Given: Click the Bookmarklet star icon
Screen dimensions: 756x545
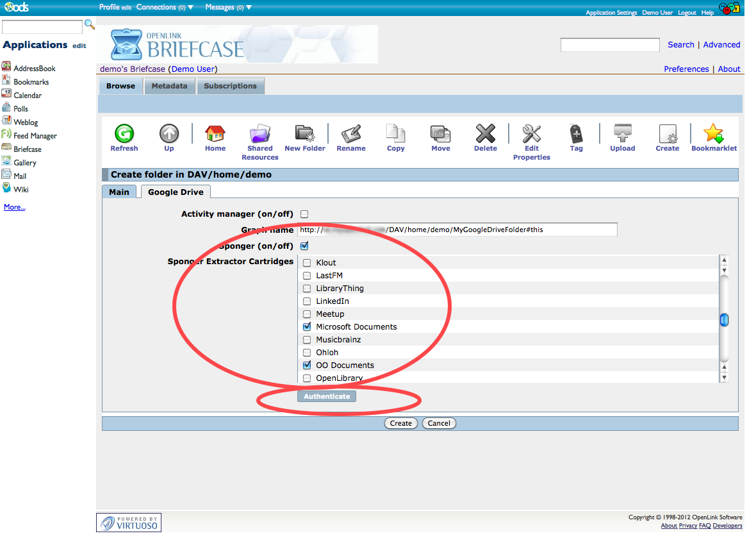Looking at the screenshot, I should 713,134.
